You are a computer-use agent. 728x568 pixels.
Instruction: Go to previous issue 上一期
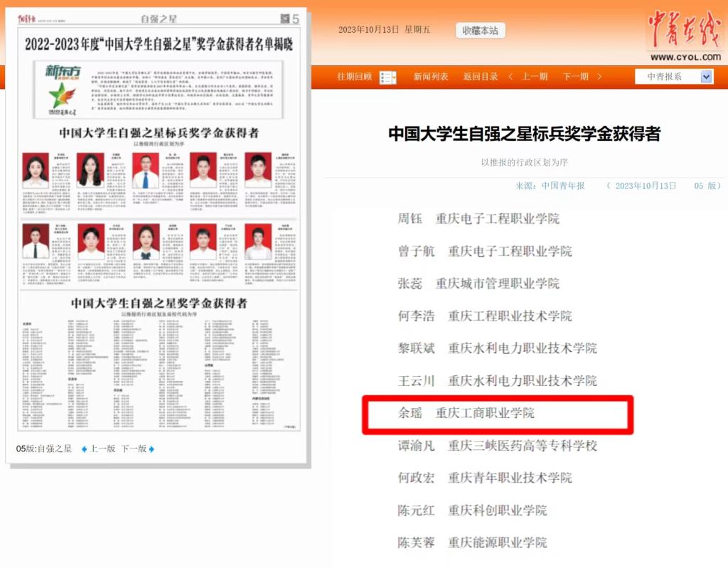click(x=535, y=77)
